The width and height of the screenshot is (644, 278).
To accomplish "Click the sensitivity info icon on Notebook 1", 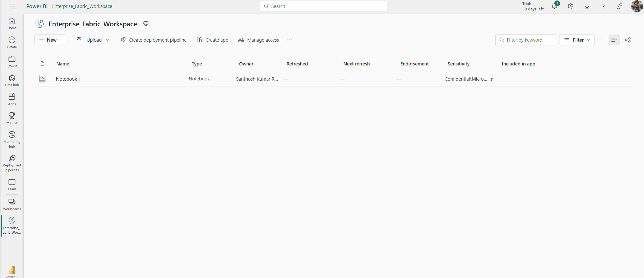I will (x=492, y=79).
